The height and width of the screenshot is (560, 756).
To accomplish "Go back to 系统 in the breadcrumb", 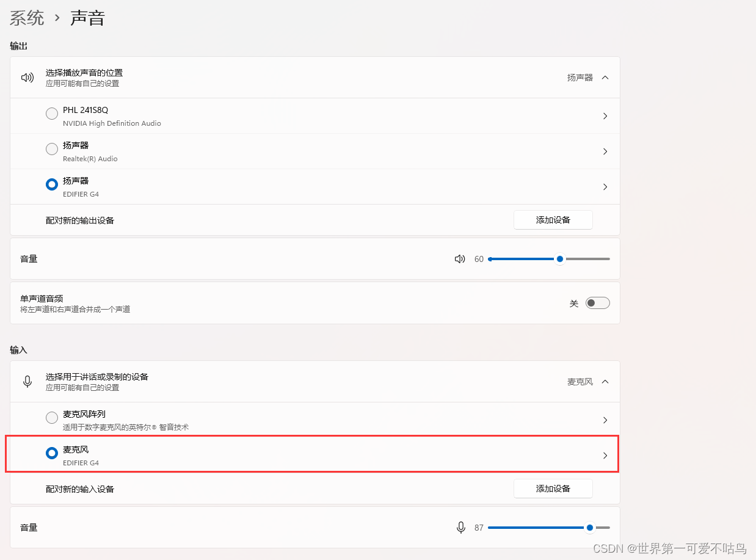I will click(x=27, y=18).
